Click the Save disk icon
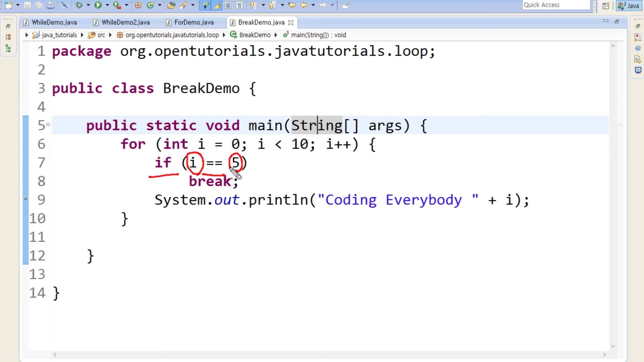Image resolution: width=644 pixels, height=362 pixels. (x=27, y=5)
